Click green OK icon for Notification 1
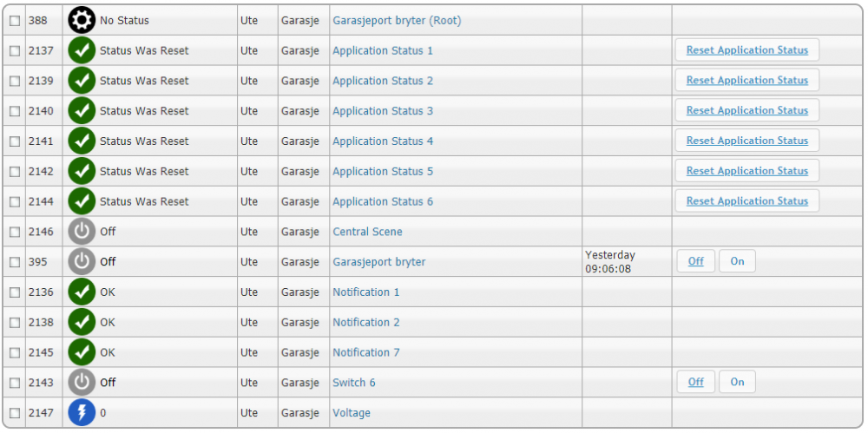This screenshot has width=868, height=433. tap(82, 292)
